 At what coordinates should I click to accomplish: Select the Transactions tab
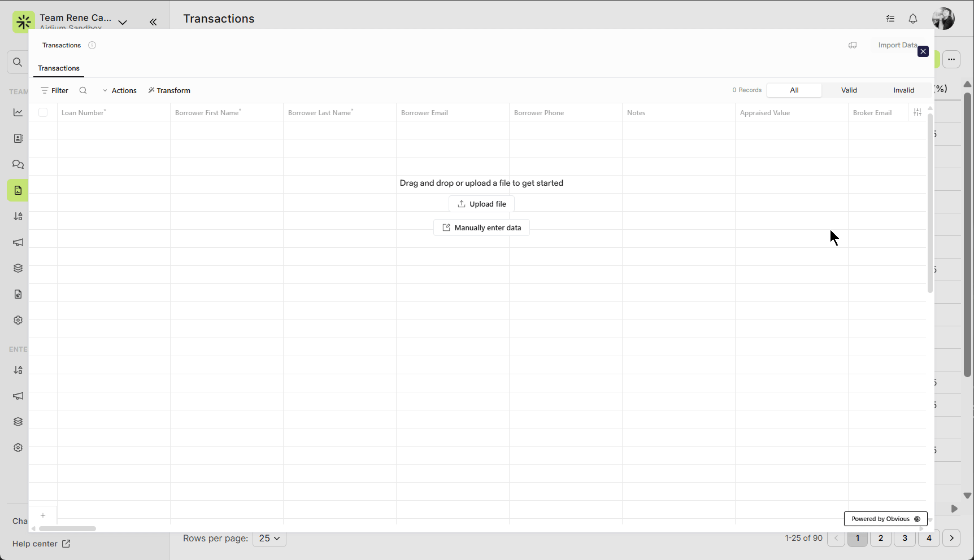[59, 68]
